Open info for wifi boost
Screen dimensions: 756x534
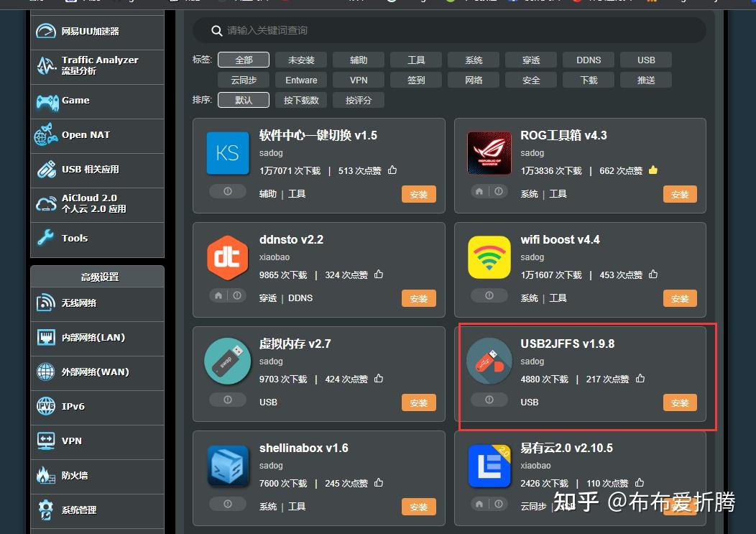(x=489, y=295)
